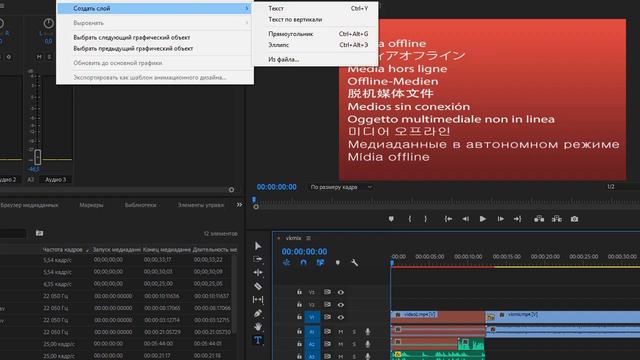
Task: Go to Out point
Action: (518, 219)
